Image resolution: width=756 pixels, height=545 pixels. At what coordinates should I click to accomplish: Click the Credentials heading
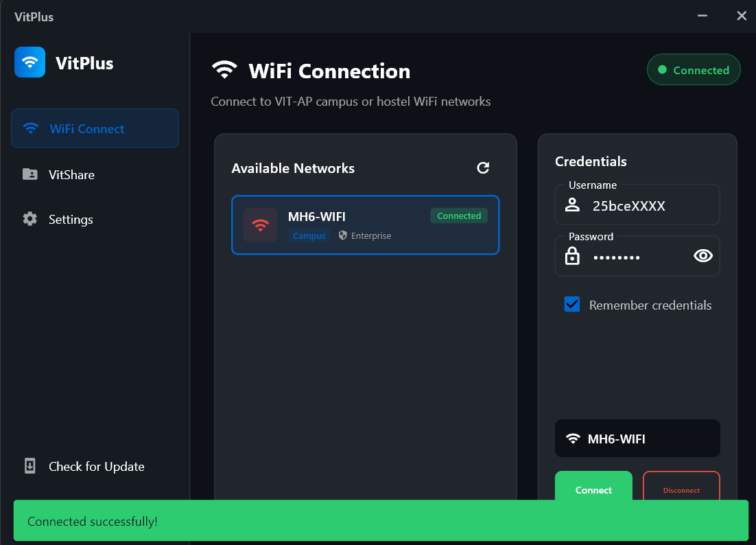tap(591, 161)
